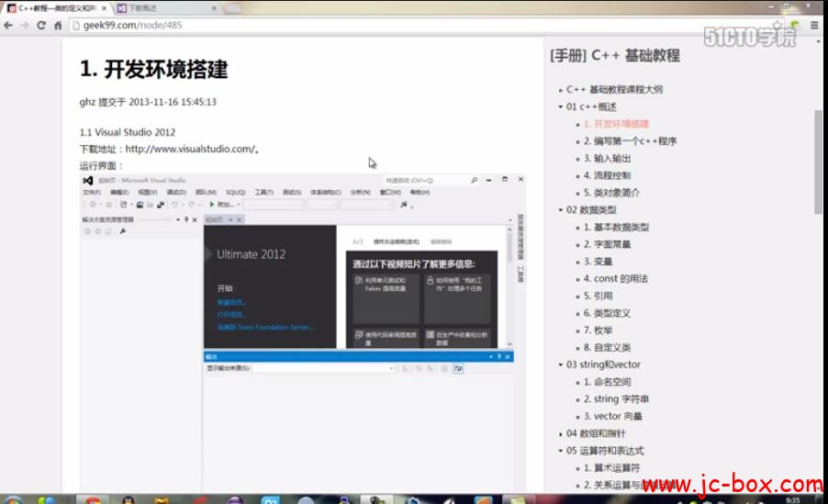Open the 2. string 字符串 link

coord(616,398)
